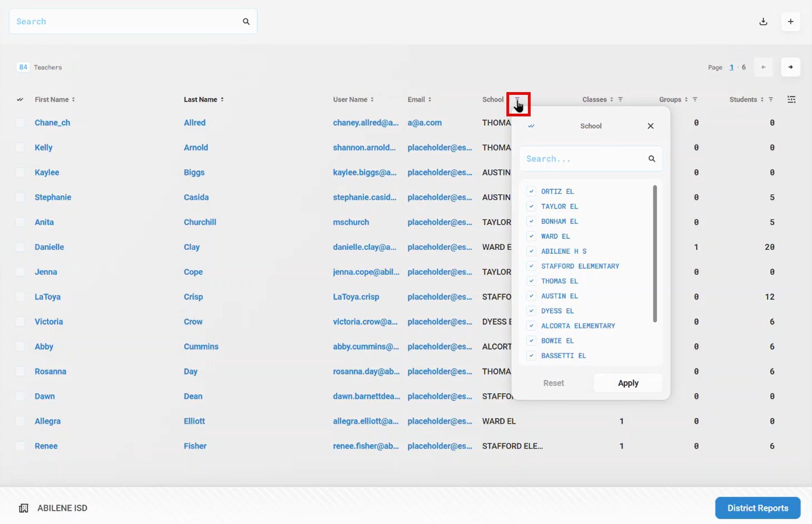Uncheck AUSTIN EL in the School filter
The width and height of the screenshot is (812, 524).
[531, 296]
